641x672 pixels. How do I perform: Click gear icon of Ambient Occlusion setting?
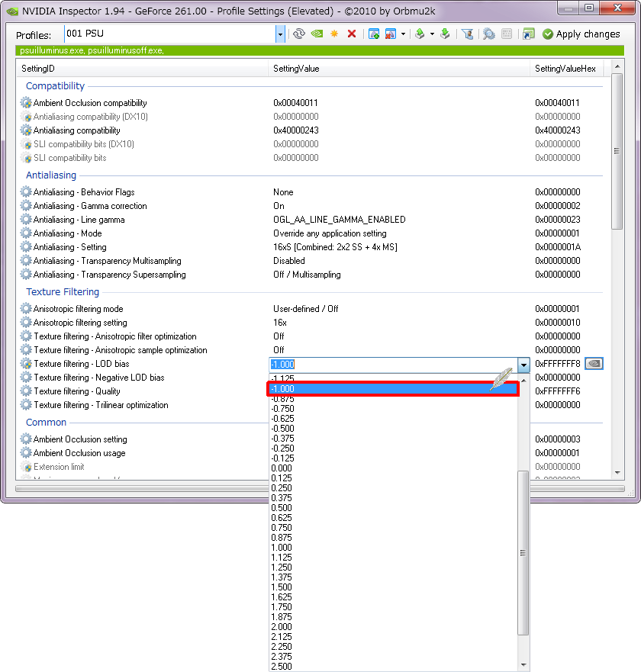(x=26, y=439)
